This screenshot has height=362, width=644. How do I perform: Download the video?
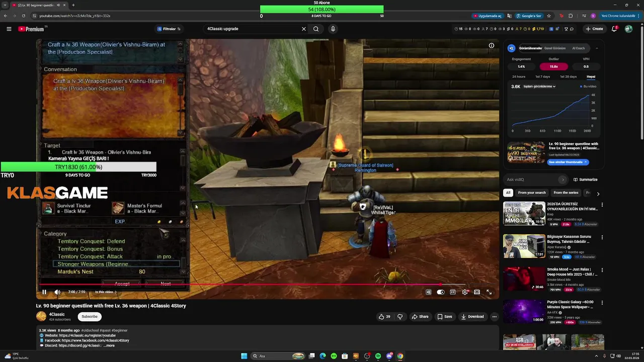[472, 317]
